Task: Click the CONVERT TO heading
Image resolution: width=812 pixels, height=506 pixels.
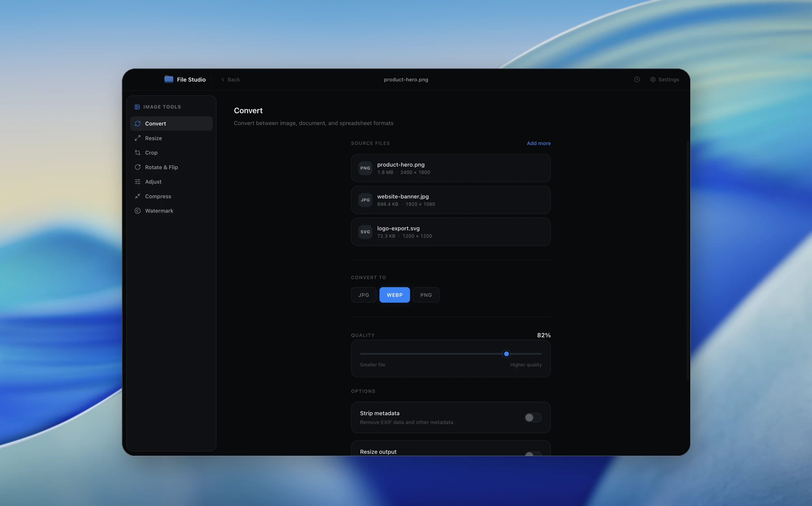Action: 368,277
